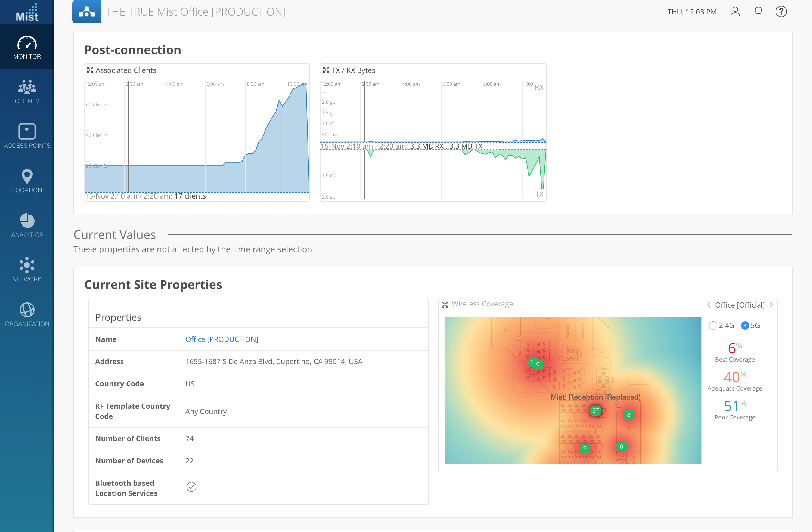Toggle Bluetooth based Location Services checkmark

coord(191,487)
